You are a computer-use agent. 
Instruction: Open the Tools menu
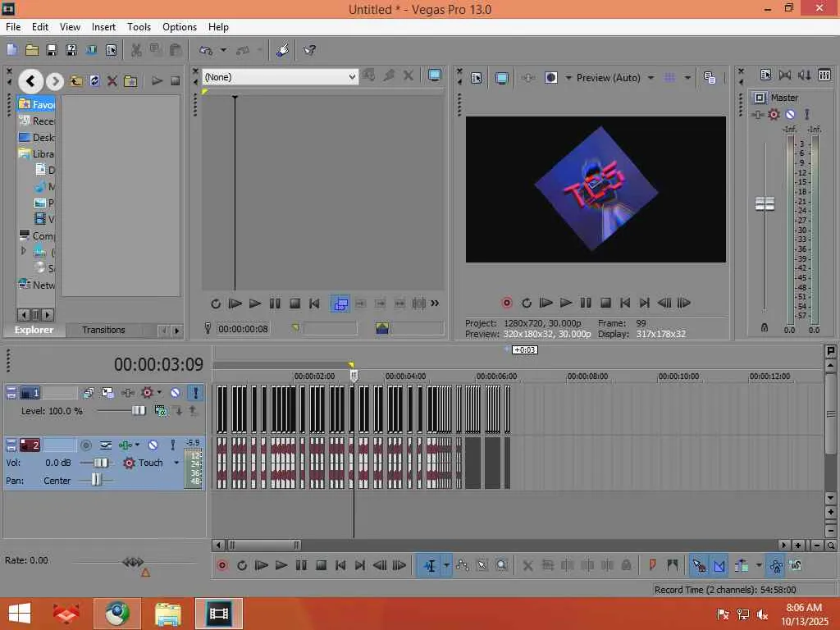pos(139,27)
